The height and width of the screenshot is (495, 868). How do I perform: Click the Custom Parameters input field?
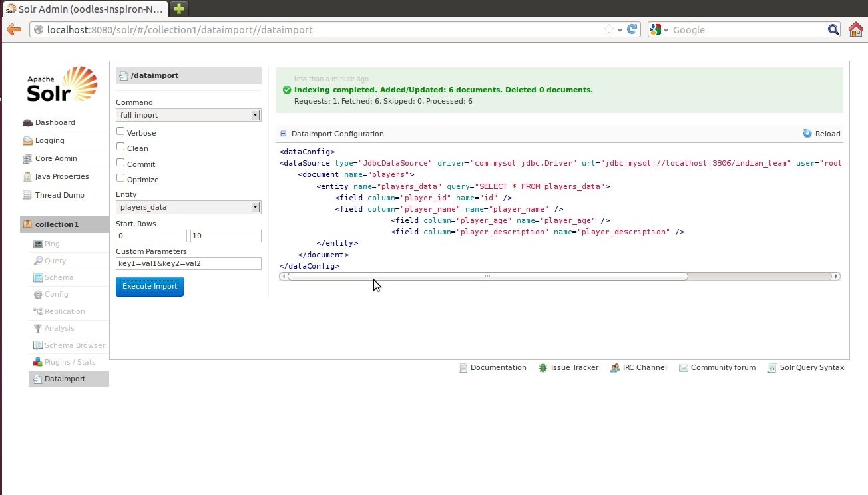coord(188,264)
